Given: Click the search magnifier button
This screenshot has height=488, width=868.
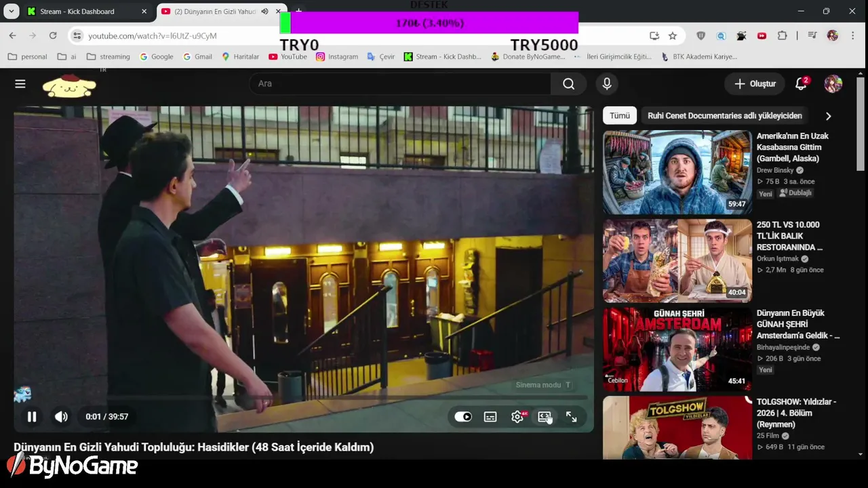Looking at the screenshot, I should click(569, 83).
